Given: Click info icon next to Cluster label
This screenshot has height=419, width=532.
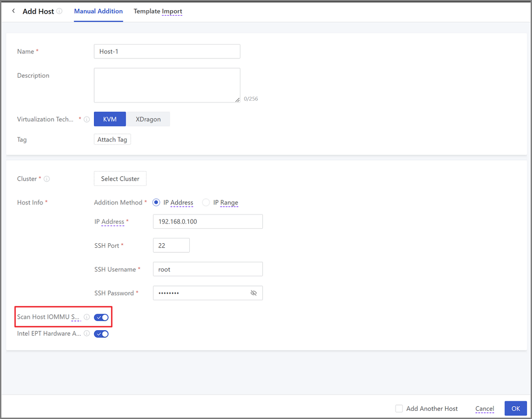Looking at the screenshot, I should pos(47,179).
